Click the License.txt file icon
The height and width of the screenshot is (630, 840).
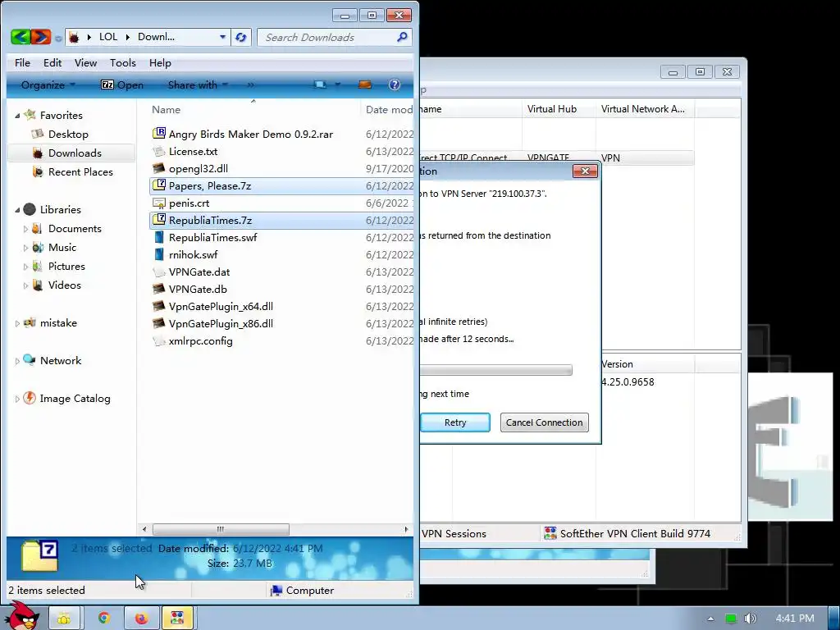(x=159, y=151)
